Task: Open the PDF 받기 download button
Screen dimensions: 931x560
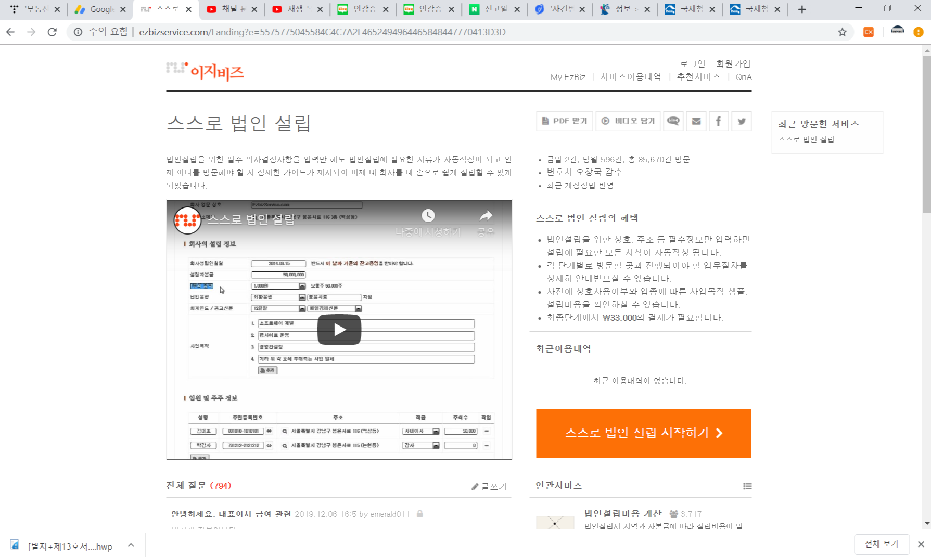Action: click(x=565, y=121)
